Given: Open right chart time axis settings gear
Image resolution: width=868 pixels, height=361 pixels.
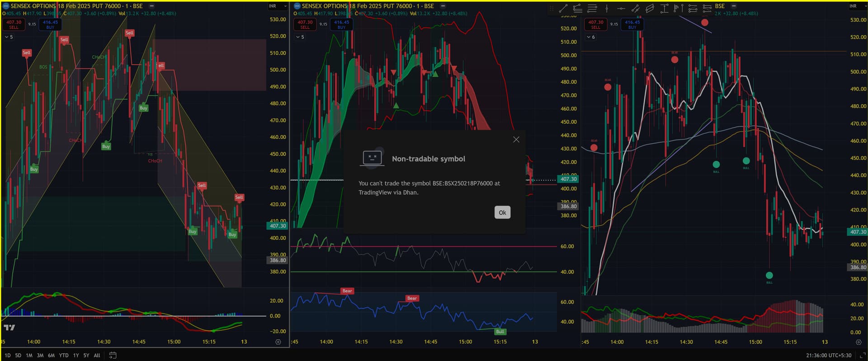Looking at the screenshot, I should (x=859, y=342).
